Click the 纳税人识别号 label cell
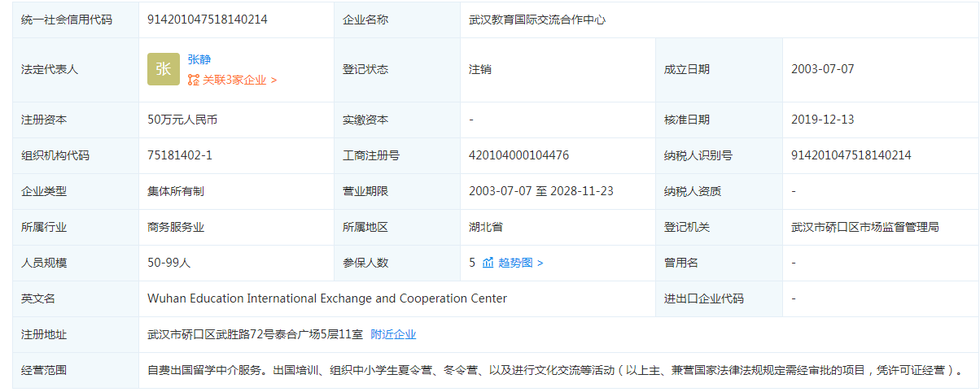Screen dimensions: 980x392 [x=720, y=155]
